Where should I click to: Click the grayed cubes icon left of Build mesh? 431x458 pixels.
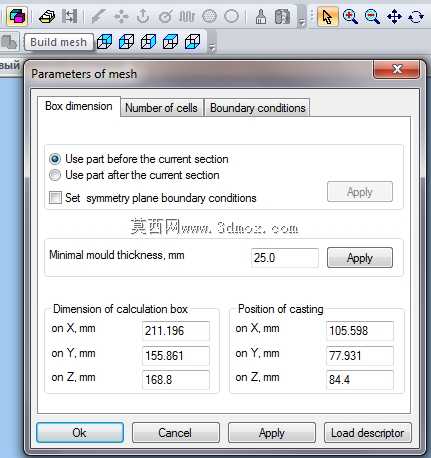pyautogui.click(x=9, y=42)
